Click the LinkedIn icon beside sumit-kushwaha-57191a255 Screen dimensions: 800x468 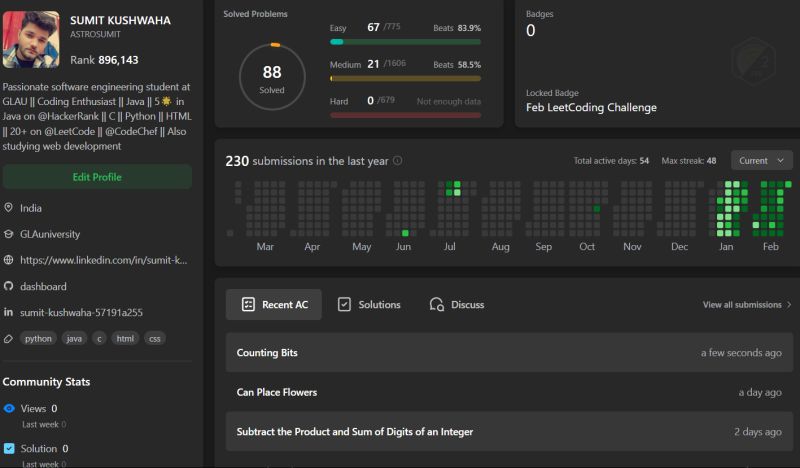tap(8, 312)
